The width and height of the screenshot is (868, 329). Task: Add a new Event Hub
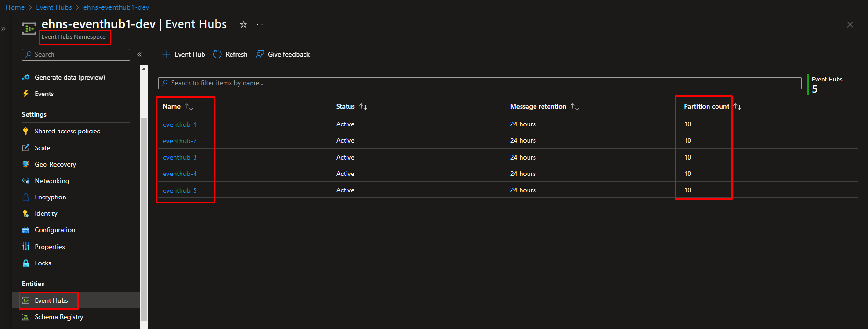tap(184, 54)
